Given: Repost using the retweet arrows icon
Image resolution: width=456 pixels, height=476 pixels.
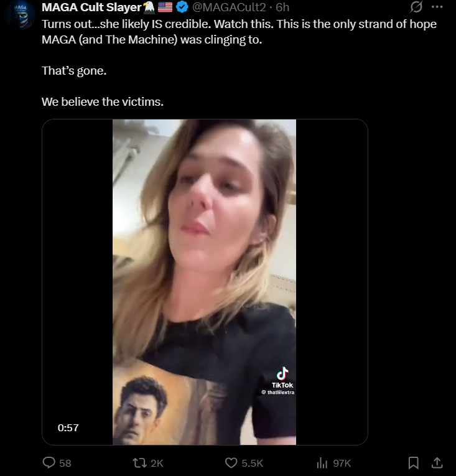Looking at the screenshot, I should click(x=139, y=463).
